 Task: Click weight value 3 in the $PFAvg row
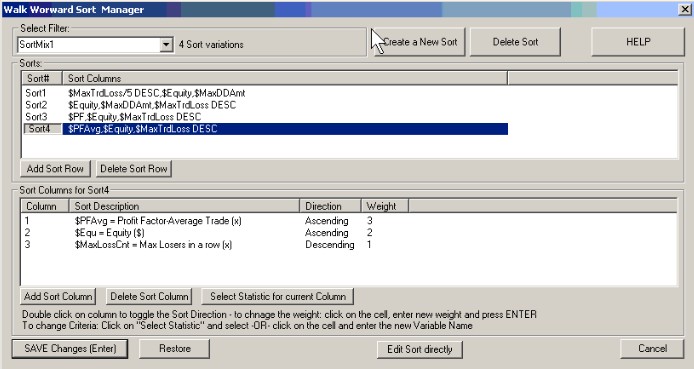click(x=370, y=221)
